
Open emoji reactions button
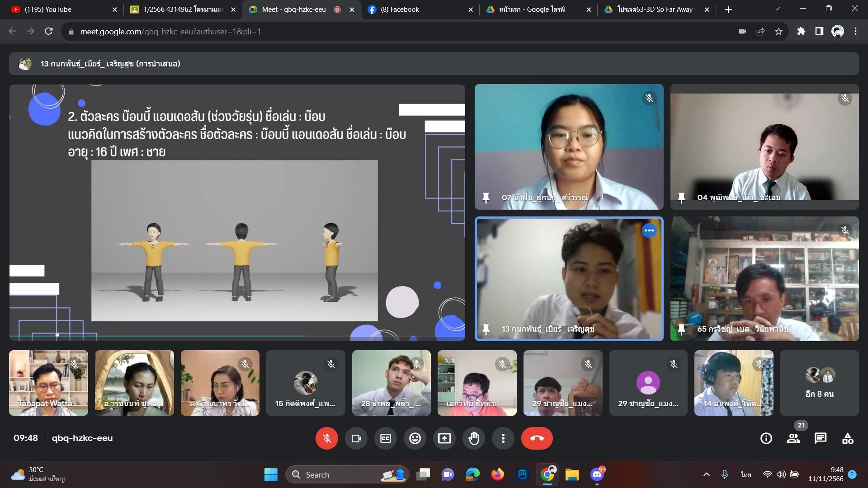tap(415, 438)
